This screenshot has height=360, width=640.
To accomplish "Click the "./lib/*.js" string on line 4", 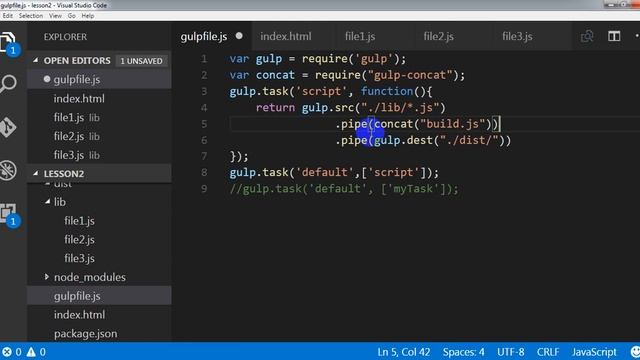I will click(400, 108).
